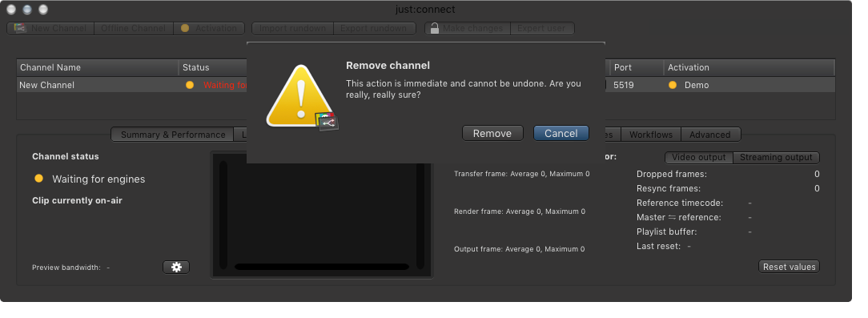Click the Remove channel dialog title
The width and height of the screenshot is (868, 318).
[x=388, y=66]
